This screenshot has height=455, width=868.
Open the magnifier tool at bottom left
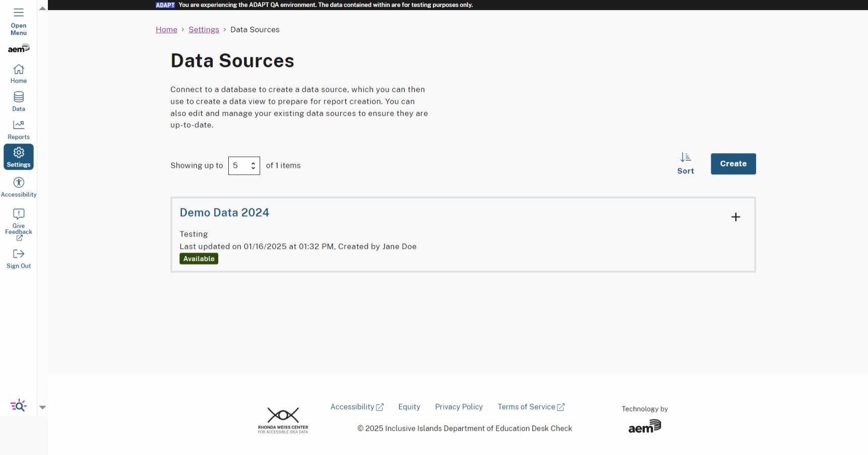click(18, 405)
